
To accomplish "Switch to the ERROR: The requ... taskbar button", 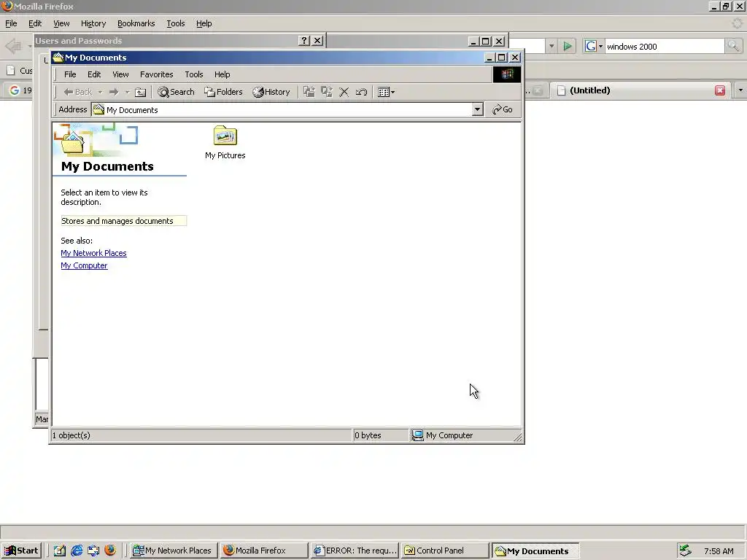I will 355,551.
